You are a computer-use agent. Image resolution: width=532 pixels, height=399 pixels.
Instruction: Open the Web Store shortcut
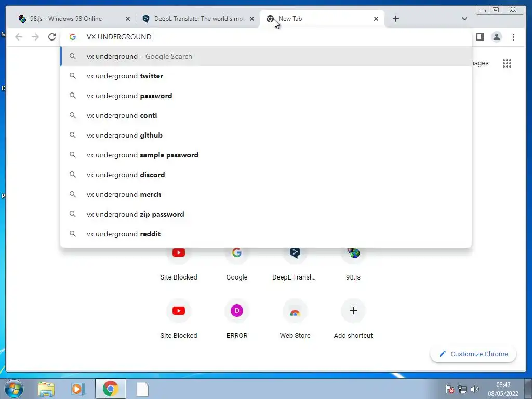click(295, 319)
